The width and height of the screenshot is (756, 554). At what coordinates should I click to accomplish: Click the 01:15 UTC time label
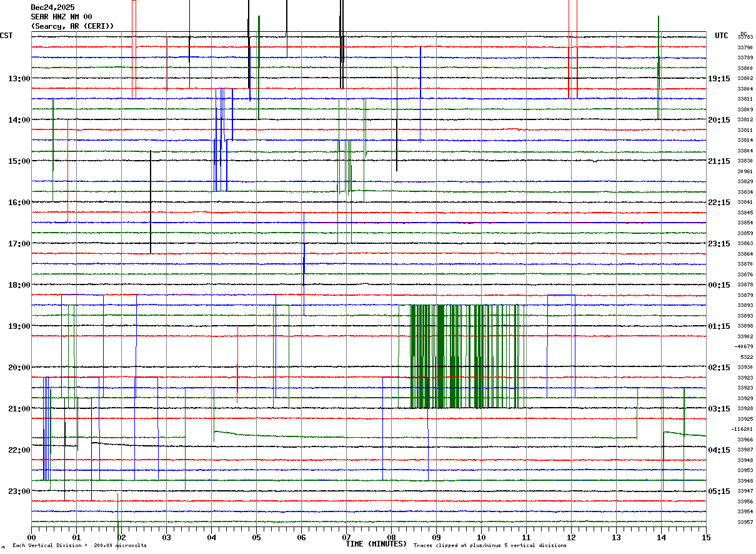tap(719, 326)
